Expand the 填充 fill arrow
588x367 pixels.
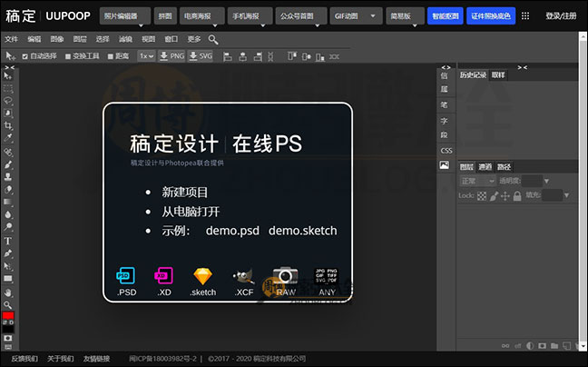pyautogui.click(x=566, y=195)
